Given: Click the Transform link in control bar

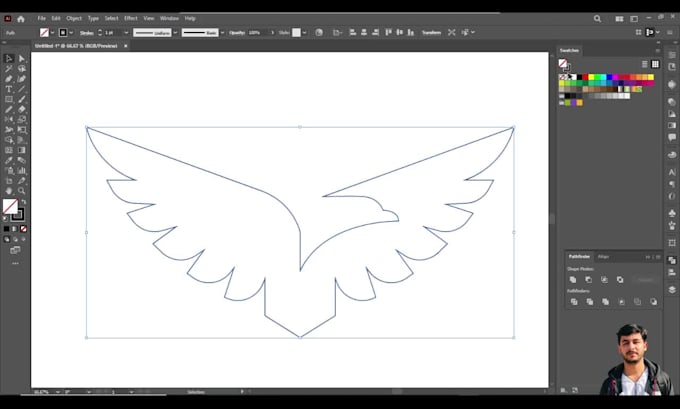Looking at the screenshot, I should point(431,32).
